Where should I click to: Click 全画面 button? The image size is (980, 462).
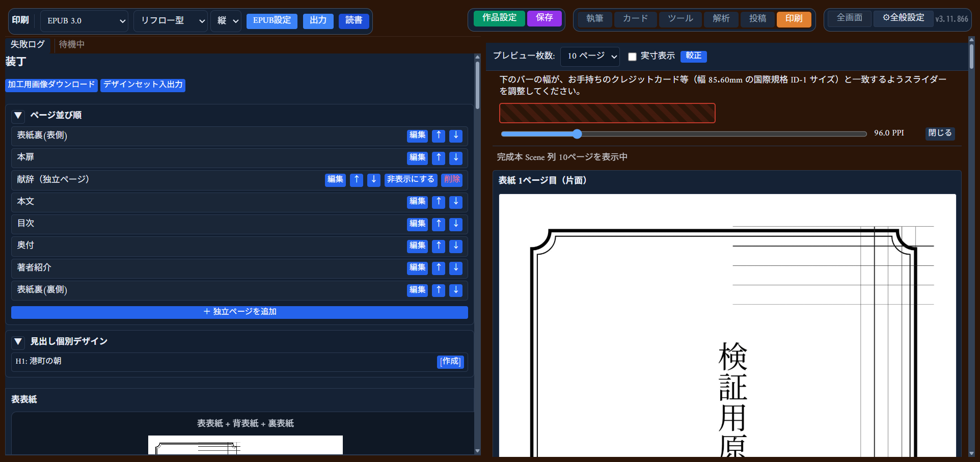point(850,18)
